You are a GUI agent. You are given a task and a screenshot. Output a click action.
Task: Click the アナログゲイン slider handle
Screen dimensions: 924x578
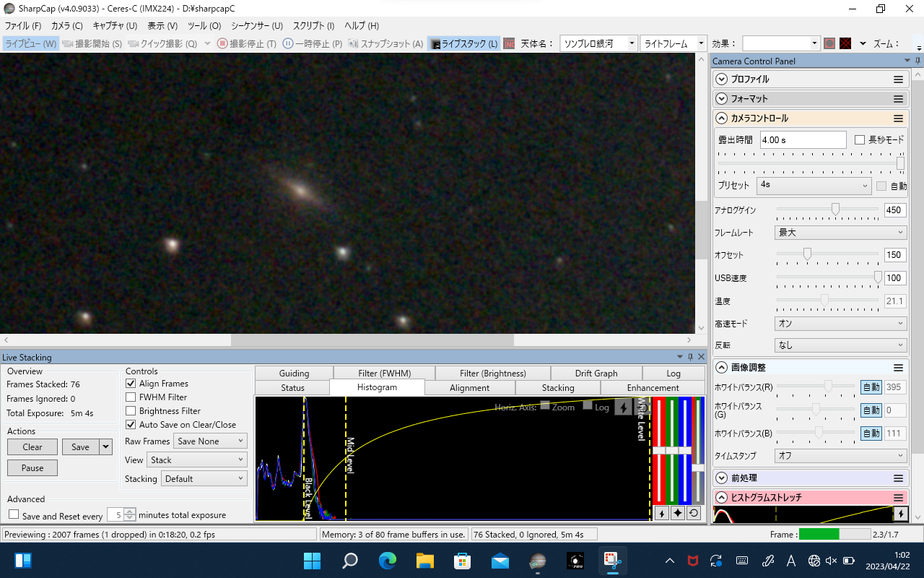pos(835,210)
